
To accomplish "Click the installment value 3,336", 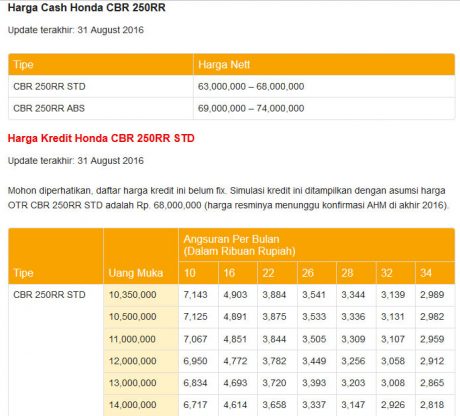I will tap(353, 317).
